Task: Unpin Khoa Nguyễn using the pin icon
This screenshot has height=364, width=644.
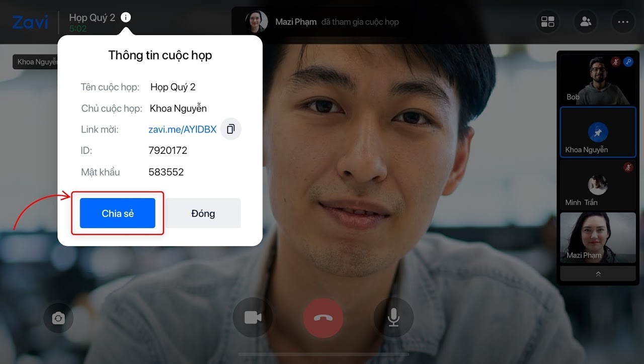Action: (x=598, y=133)
